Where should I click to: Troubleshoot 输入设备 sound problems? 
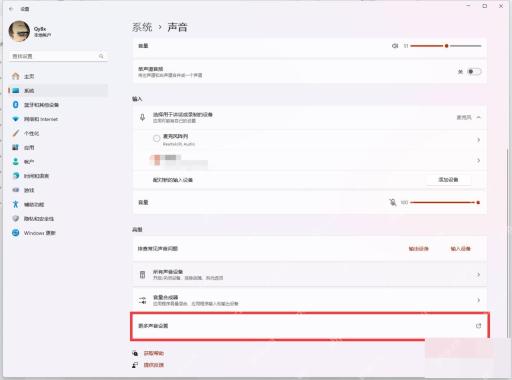[x=460, y=249]
